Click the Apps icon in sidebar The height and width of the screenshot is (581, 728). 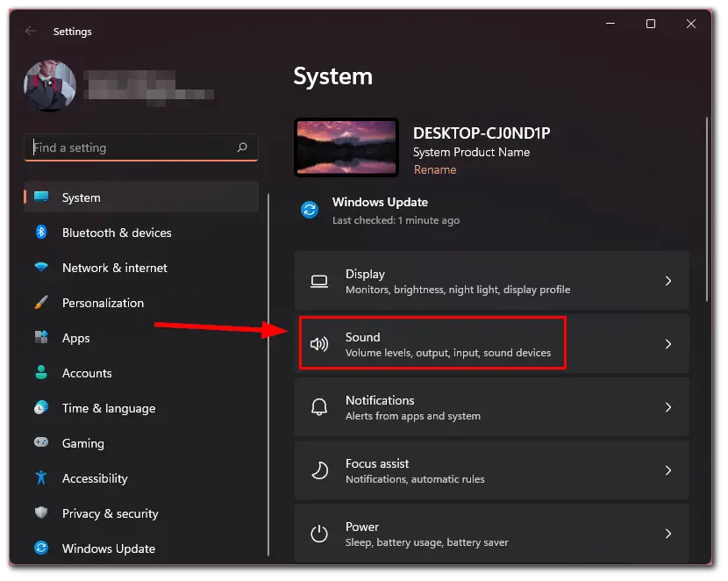point(41,337)
